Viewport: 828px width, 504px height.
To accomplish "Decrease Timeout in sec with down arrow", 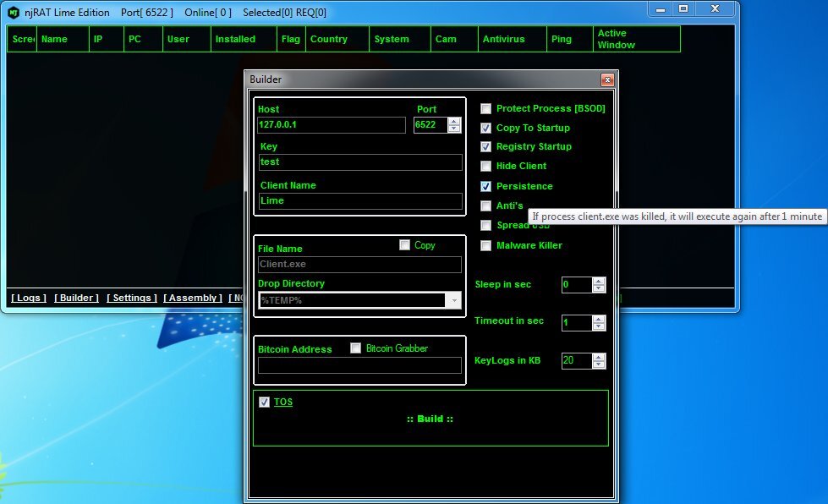I will click(599, 326).
